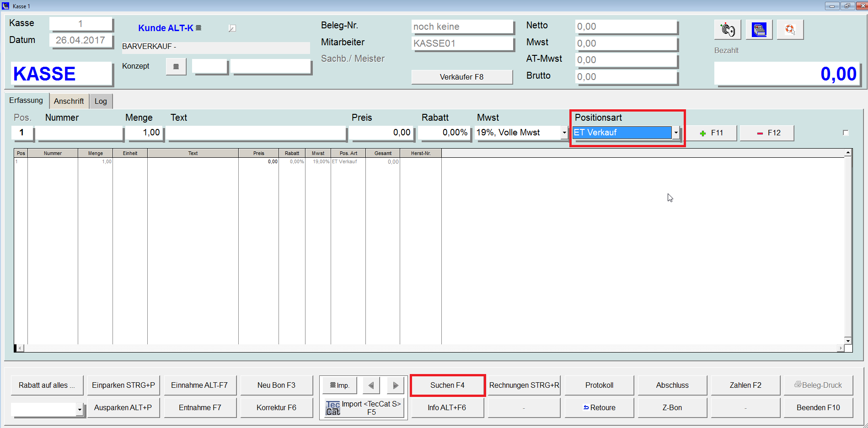The height and width of the screenshot is (428, 868).
Task: Switch to the Anschrift tab
Action: (69, 101)
